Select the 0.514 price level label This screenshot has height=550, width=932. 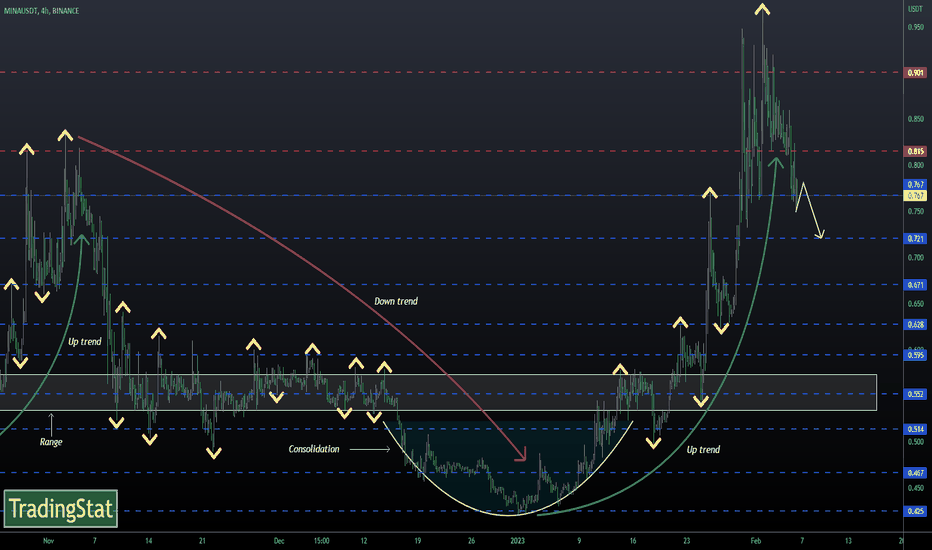click(x=915, y=429)
